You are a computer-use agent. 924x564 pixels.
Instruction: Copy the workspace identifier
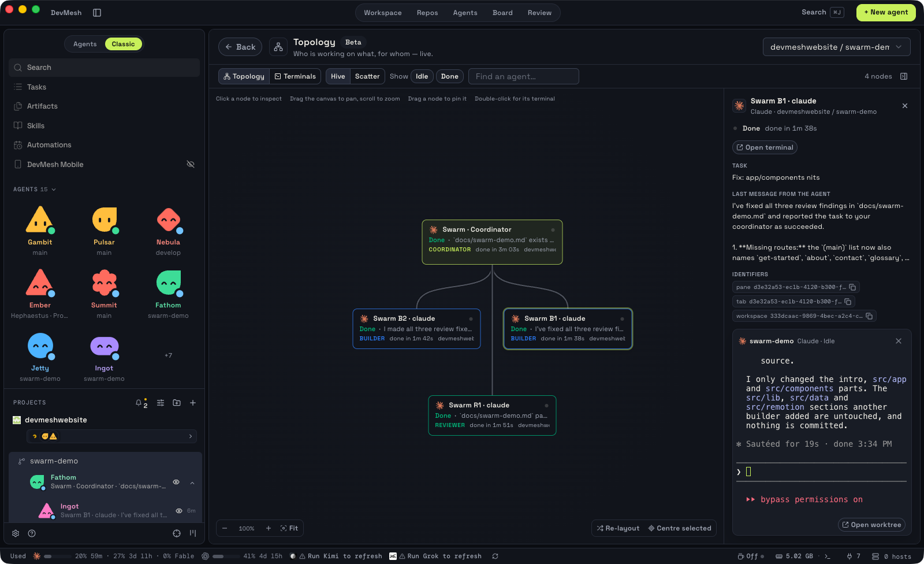869,316
